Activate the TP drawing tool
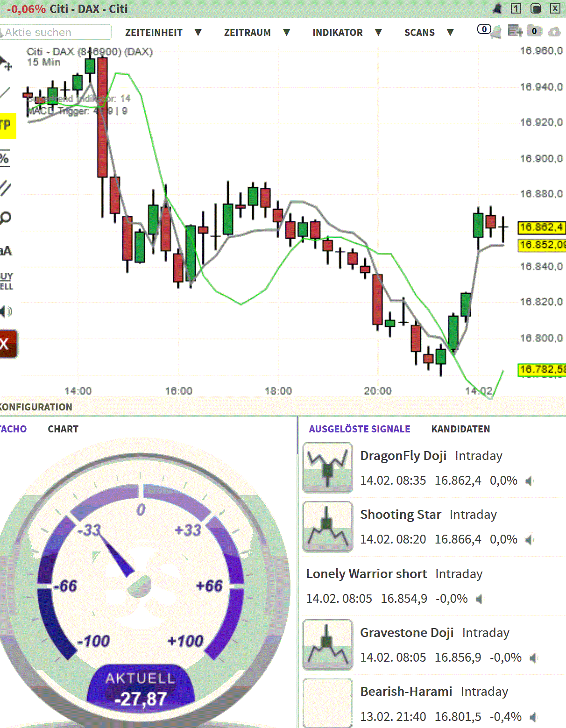 [6, 125]
